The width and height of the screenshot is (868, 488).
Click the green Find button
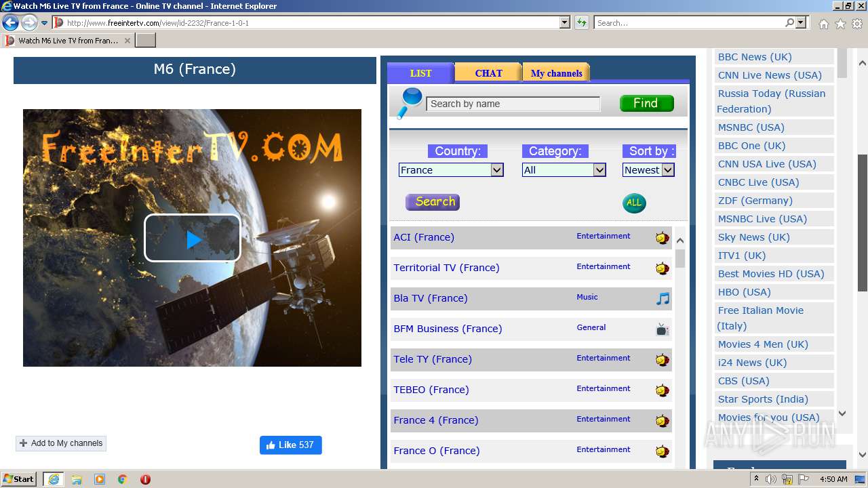[x=646, y=103]
